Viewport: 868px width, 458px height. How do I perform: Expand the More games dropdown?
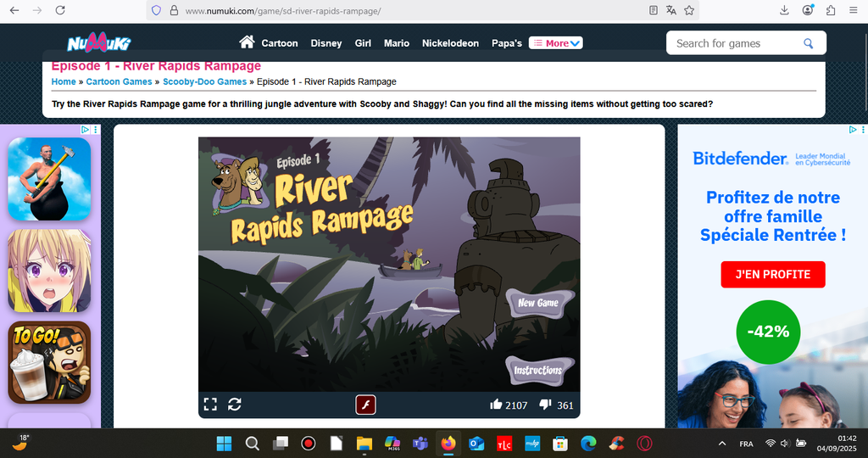556,43
